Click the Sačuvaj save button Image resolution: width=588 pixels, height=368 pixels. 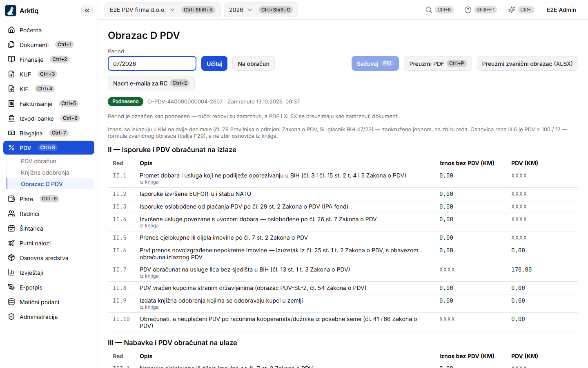point(375,63)
